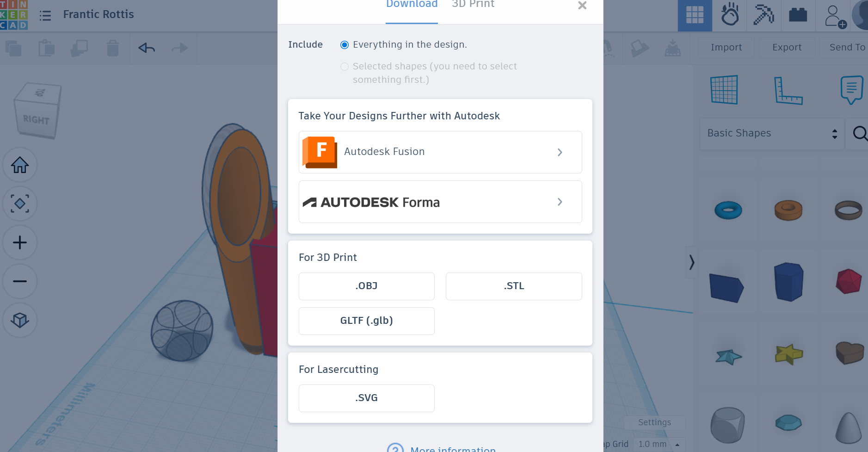Select the 'Selected shapes' radio option
Image resolution: width=868 pixels, height=452 pixels.
(345, 67)
